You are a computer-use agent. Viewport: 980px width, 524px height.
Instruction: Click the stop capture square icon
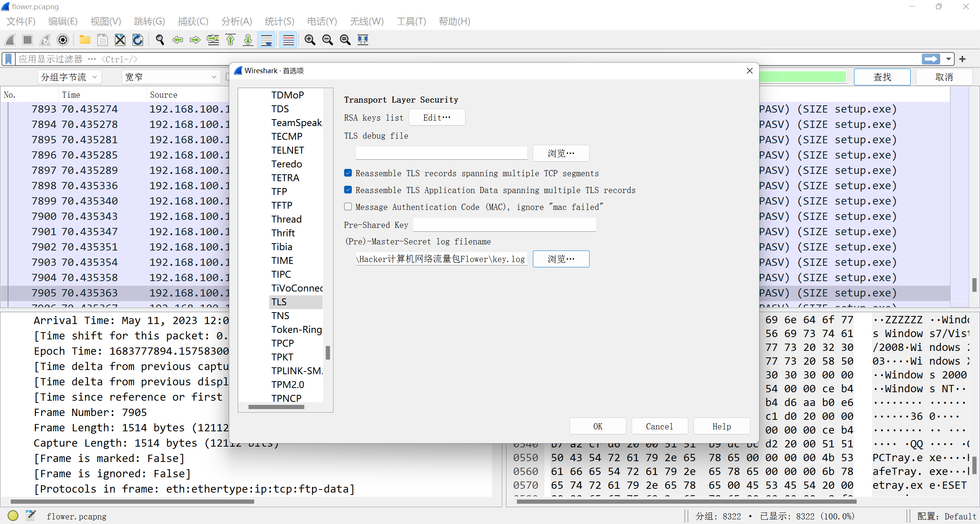point(28,40)
